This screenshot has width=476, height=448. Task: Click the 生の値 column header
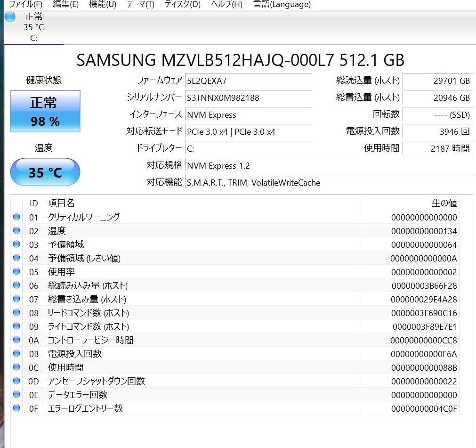pyautogui.click(x=410, y=203)
